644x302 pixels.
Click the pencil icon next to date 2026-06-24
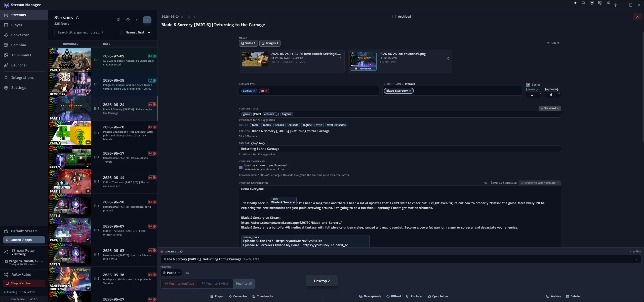182,17
